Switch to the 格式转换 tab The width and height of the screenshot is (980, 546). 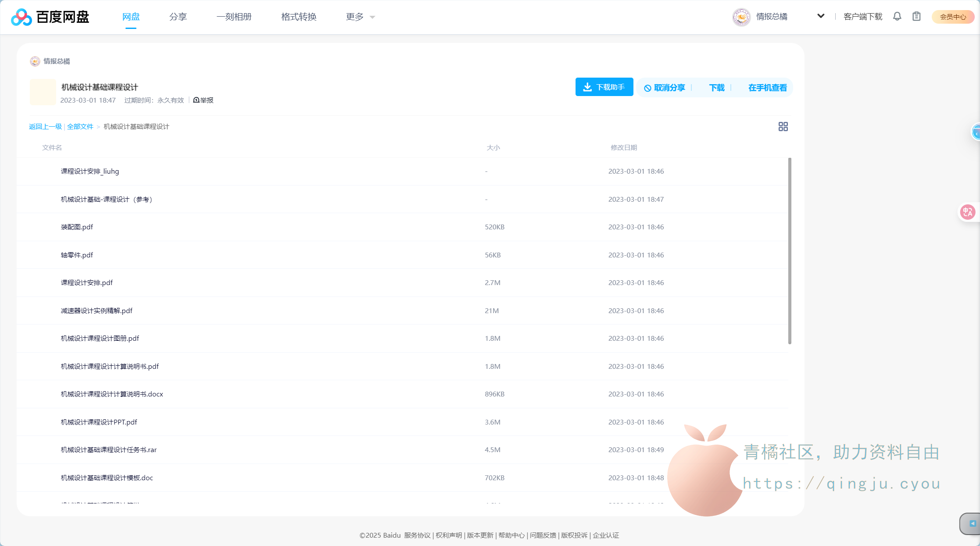[x=299, y=17]
